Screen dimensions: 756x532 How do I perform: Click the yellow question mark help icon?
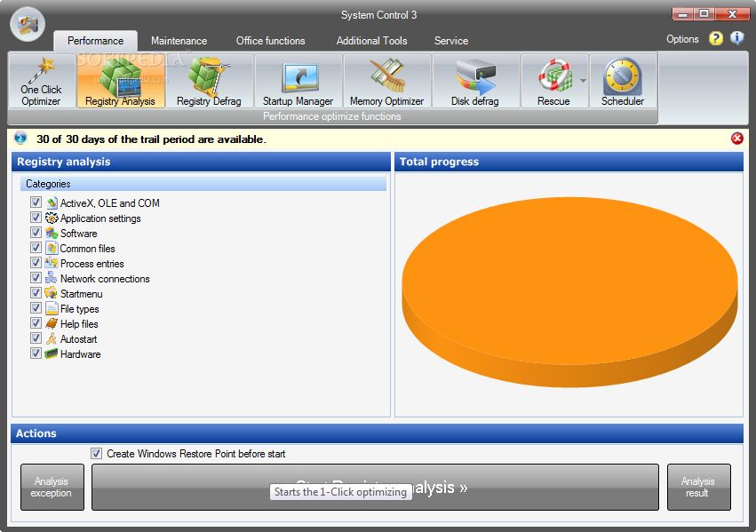pyautogui.click(x=715, y=38)
